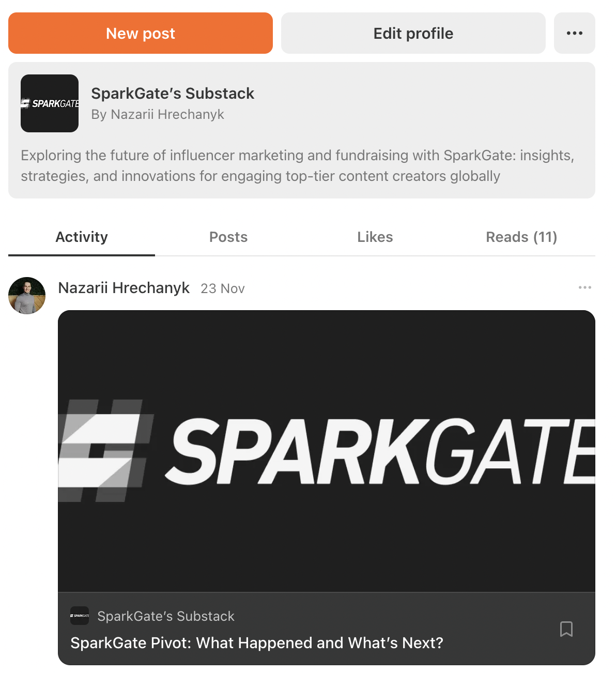Switch to the Likes tab
616x673 pixels.
(x=375, y=237)
